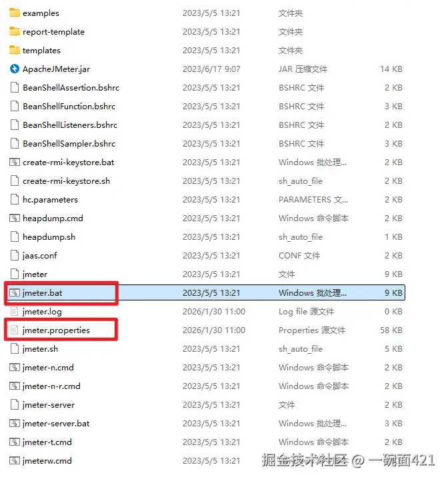Click the 2023/6/17 9:07 modified date

click(x=211, y=69)
